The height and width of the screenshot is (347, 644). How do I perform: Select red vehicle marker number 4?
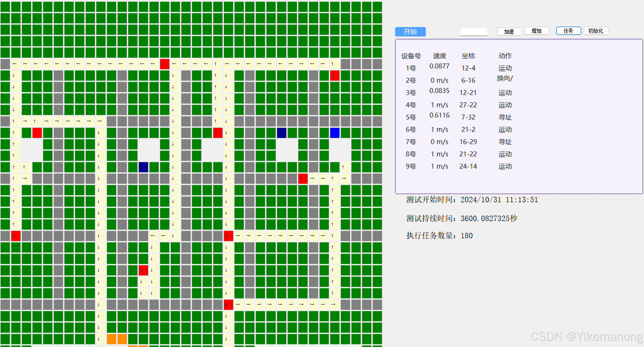coord(228,305)
